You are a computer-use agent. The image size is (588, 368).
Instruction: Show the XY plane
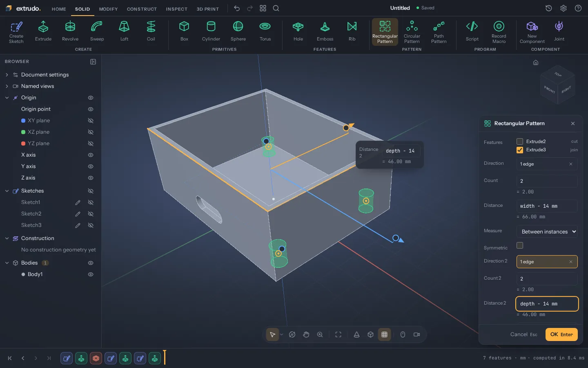(x=91, y=121)
